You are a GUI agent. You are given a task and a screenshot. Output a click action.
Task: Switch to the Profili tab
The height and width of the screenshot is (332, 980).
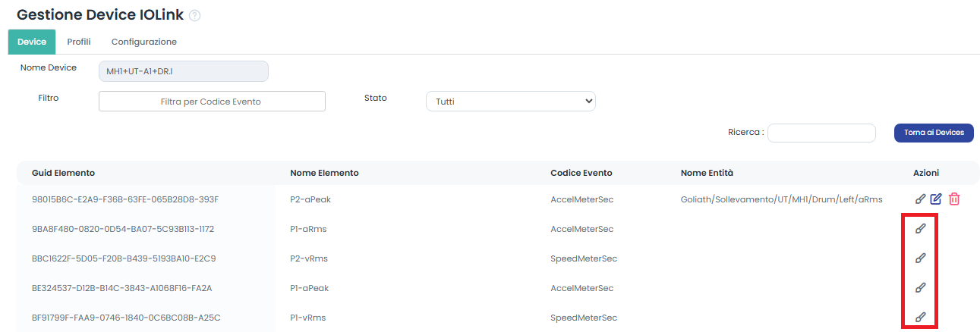point(79,42)
